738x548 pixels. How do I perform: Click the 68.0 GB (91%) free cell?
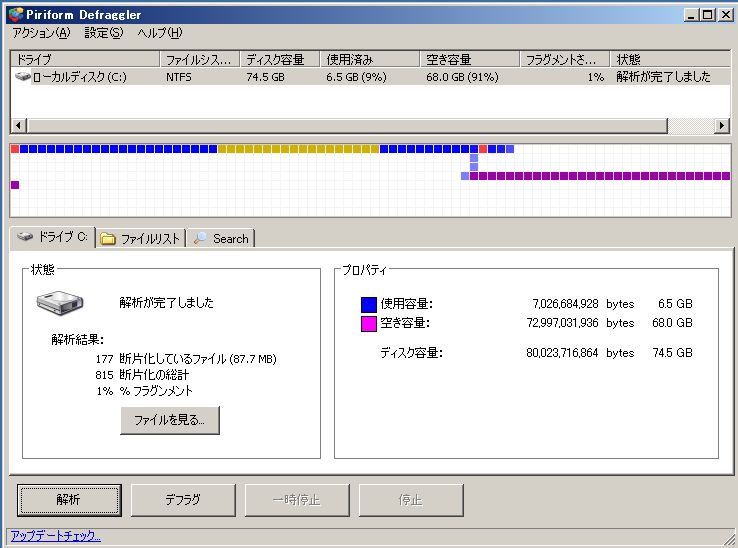click(462, 77)
